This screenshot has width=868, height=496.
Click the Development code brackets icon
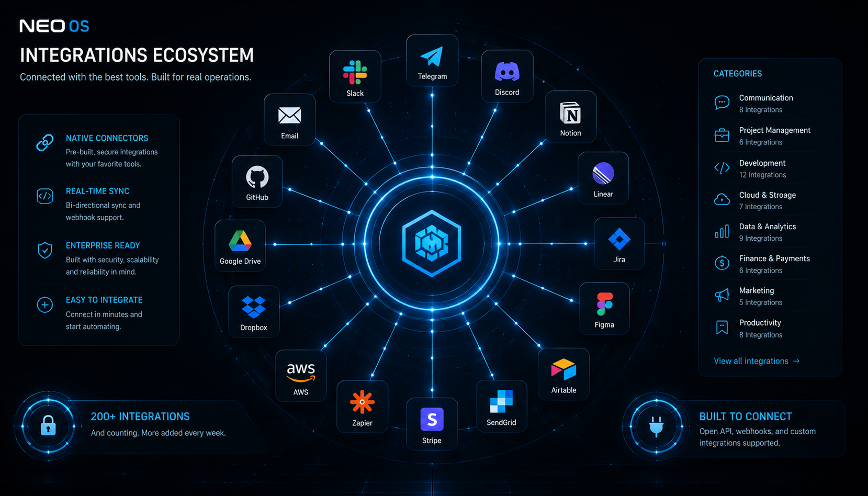coord(722,168)
